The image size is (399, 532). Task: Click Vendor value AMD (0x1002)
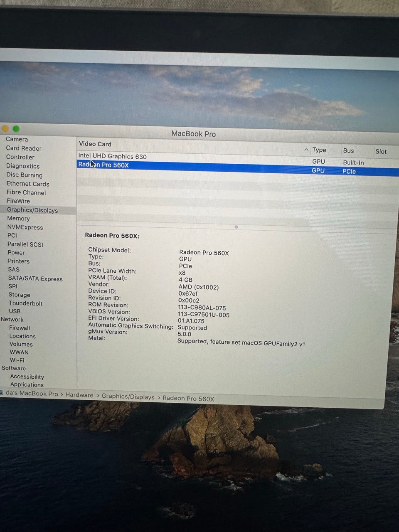point(199,287)
